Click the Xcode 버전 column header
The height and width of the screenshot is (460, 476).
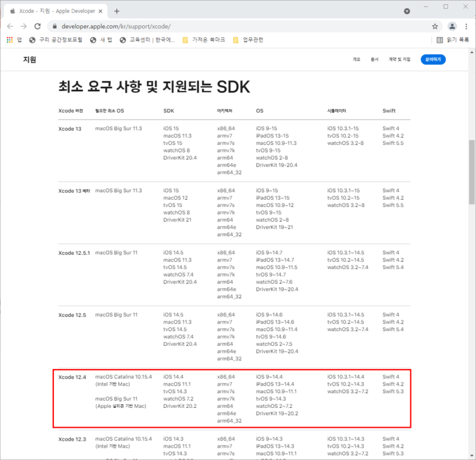tap(71, 111)
